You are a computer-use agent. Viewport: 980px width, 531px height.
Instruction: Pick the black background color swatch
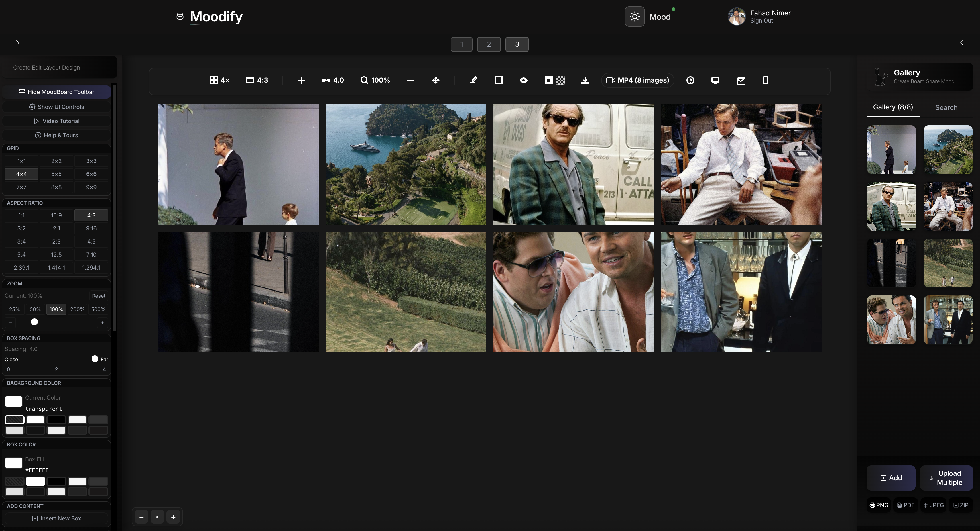point(56,420)
